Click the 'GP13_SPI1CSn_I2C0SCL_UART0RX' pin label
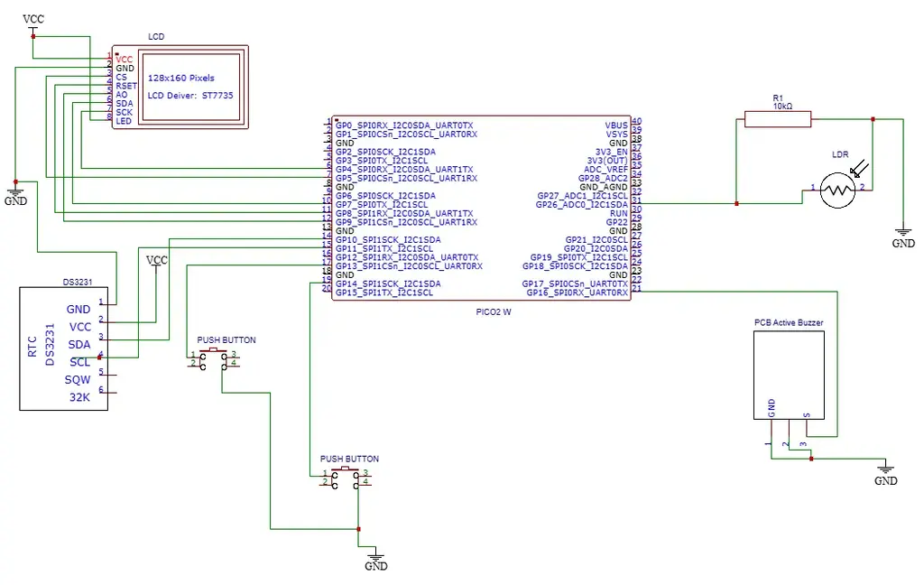Image resolution: width=924 pixels, height=585 pixels. coord(409,266)
